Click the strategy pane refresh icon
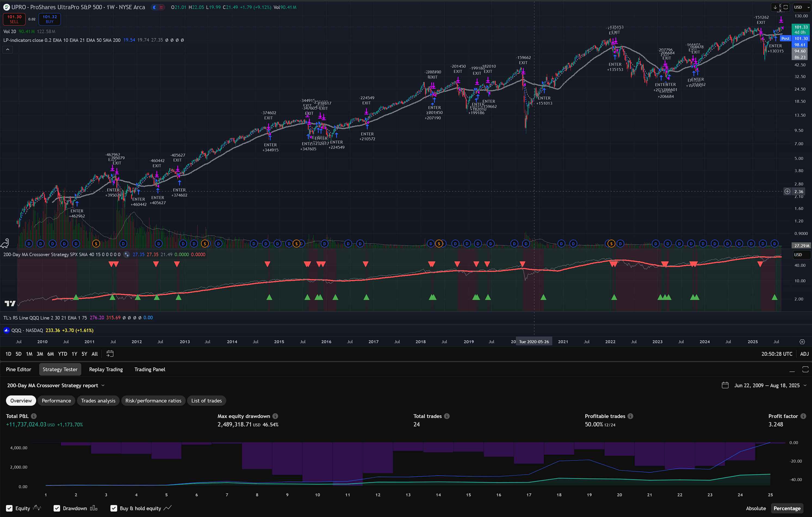The image size is (812, 517). click(126, 255)
